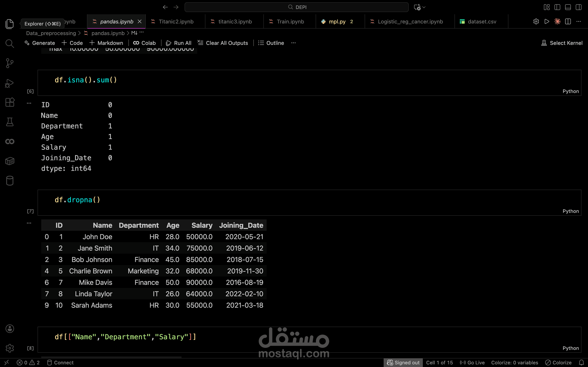
Task: Switch to the dataset.csv tab
Action: (x=482, y=22)
